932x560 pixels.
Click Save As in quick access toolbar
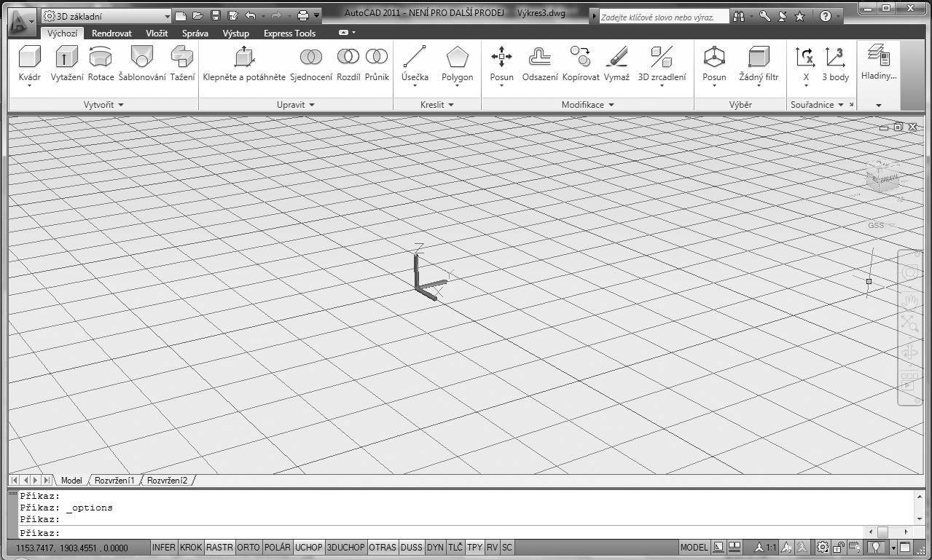point(232,15)
